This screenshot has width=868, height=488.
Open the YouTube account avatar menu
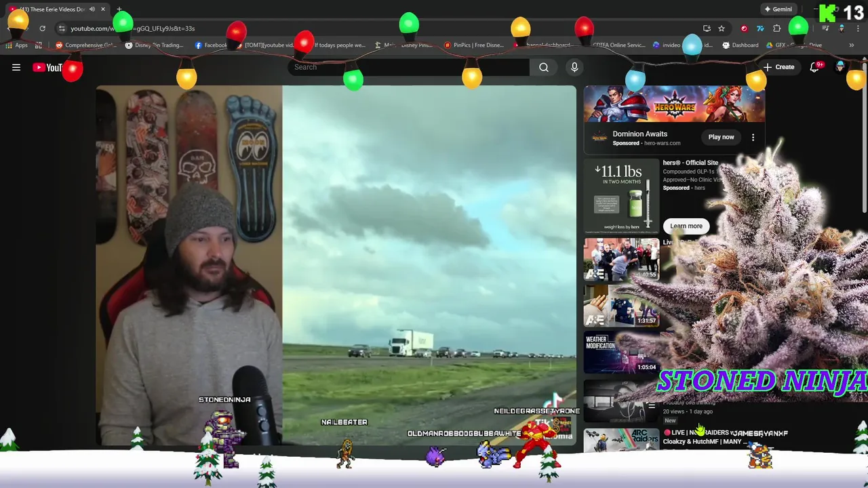pos(840,67)
